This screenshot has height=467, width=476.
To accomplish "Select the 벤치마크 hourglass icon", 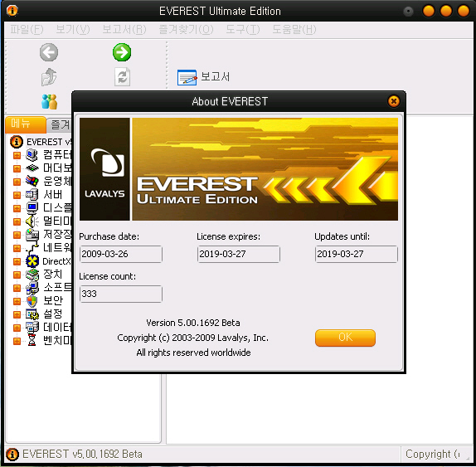I will click(32, 341).
